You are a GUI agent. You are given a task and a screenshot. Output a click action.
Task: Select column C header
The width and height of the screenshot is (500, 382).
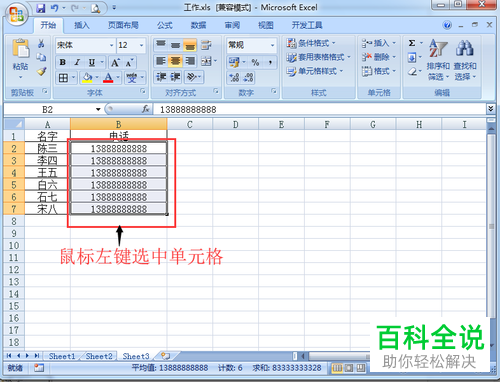click(190, 125)
